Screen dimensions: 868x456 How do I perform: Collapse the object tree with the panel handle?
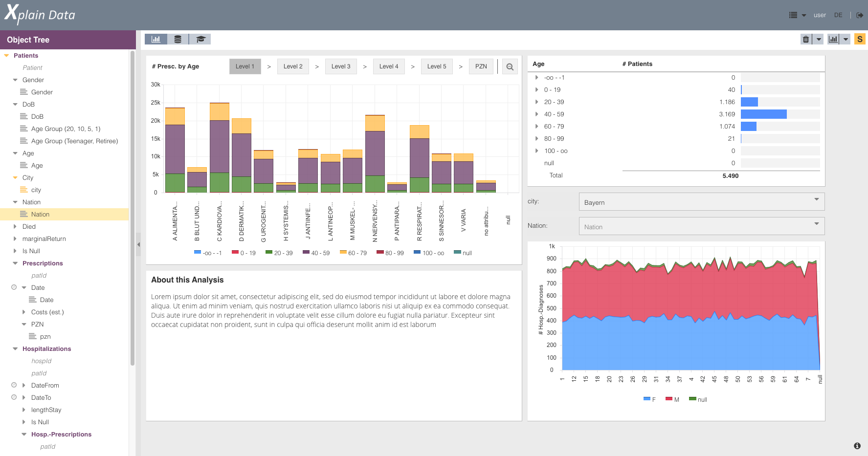[138, 244]
